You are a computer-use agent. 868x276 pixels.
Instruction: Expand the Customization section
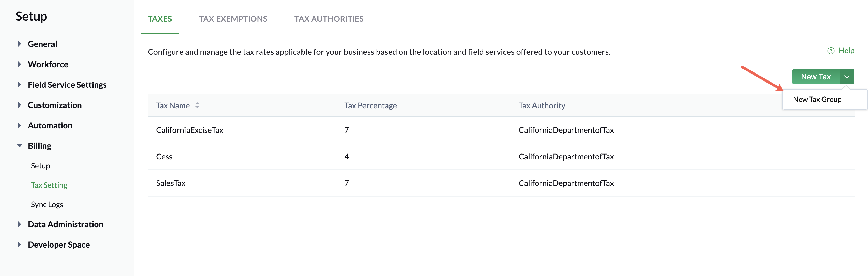click(x=20, y=105)
